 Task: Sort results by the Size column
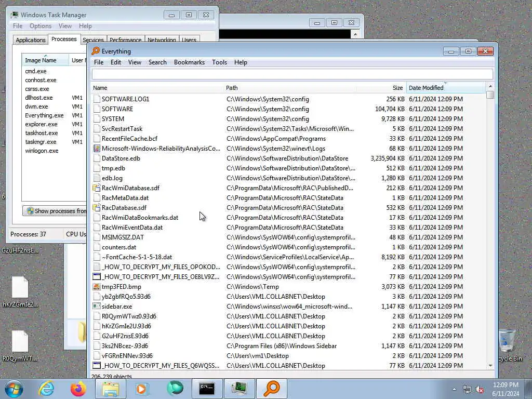[381, 88]
